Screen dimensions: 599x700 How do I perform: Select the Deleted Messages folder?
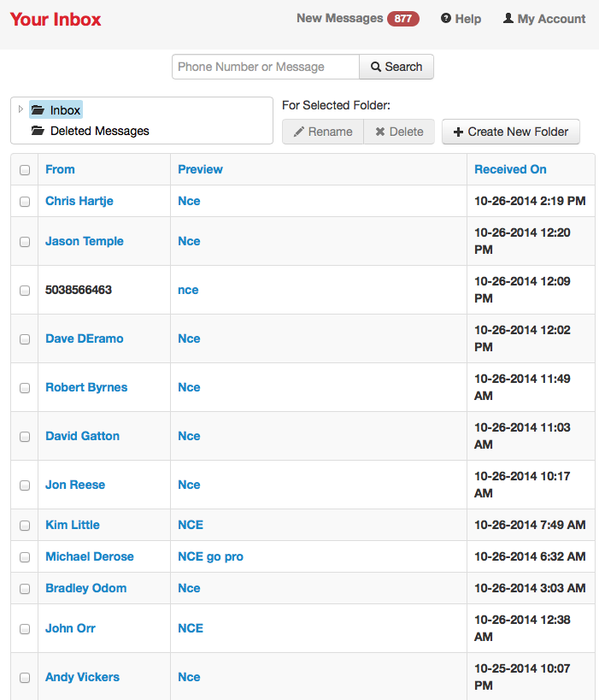(x=99, y=131)
